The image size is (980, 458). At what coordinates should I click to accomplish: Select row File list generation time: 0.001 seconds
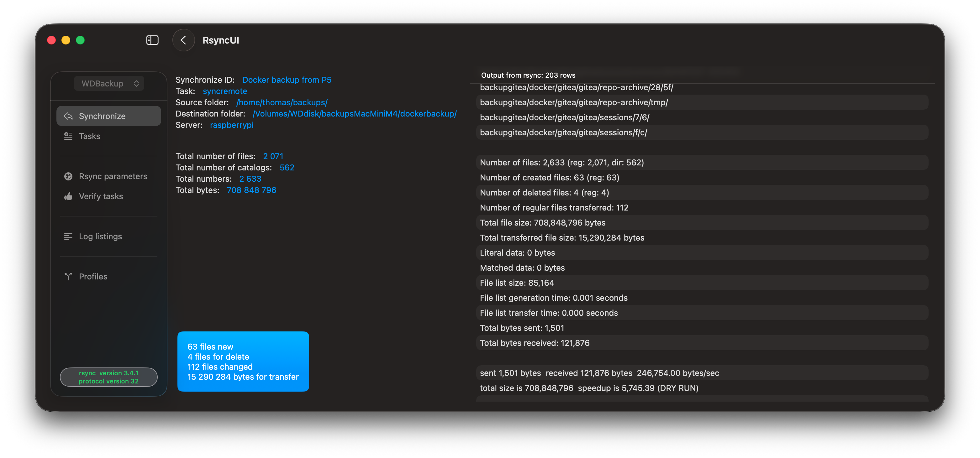pyautogui.click(x=702, y=298)
